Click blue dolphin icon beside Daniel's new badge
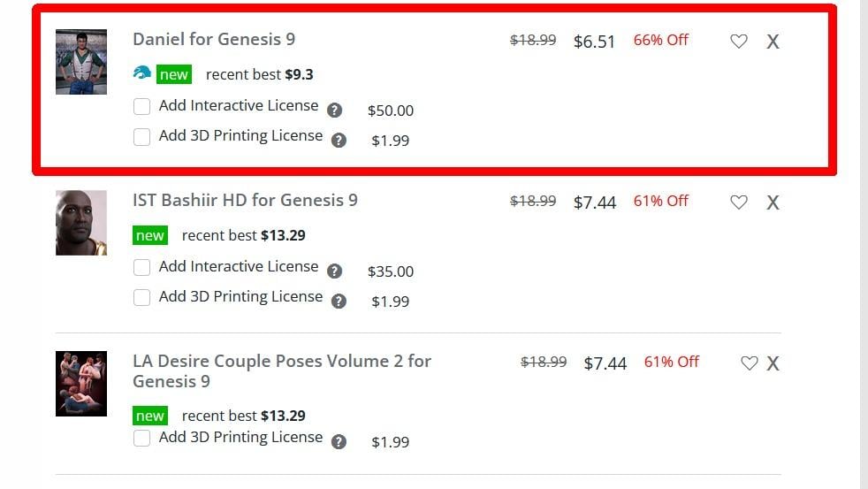This screenshot has width=868, height=489. (141, 73)
